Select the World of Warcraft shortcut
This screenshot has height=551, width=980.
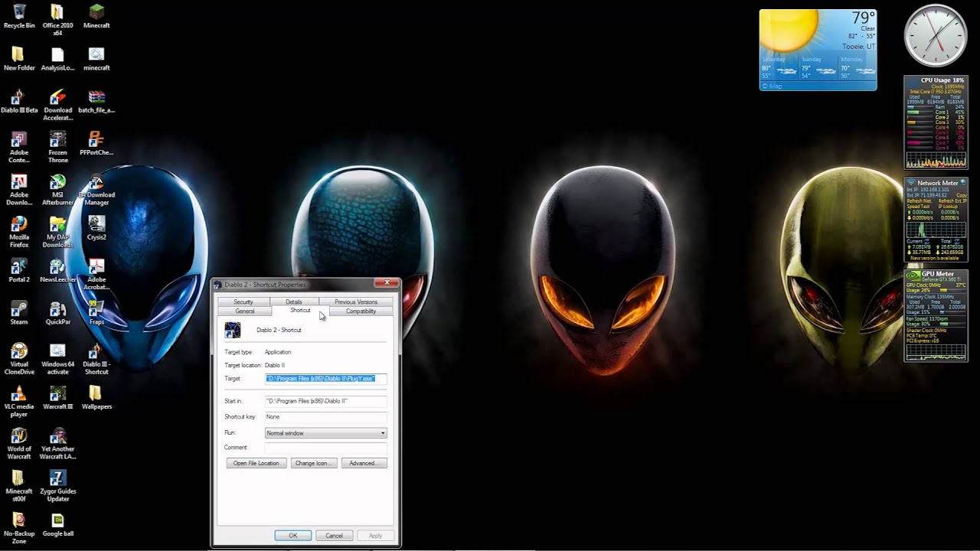tap(19, 444)
